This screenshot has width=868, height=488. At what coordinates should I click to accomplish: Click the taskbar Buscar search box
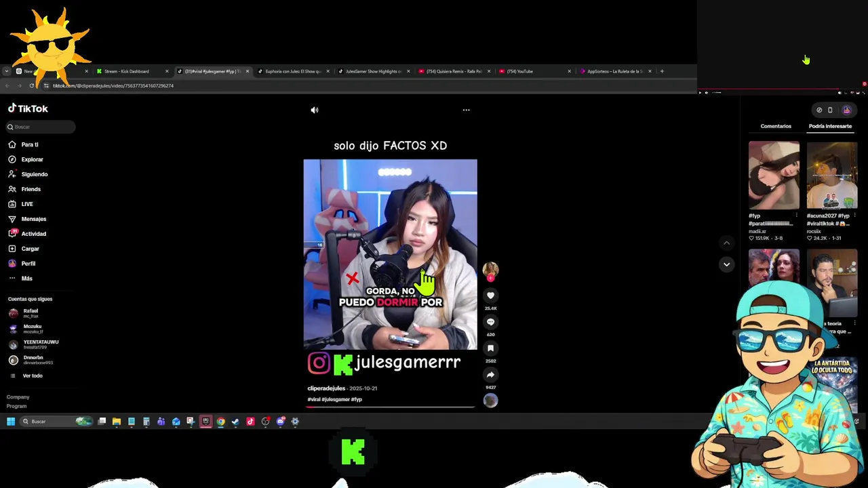(56, 422)
